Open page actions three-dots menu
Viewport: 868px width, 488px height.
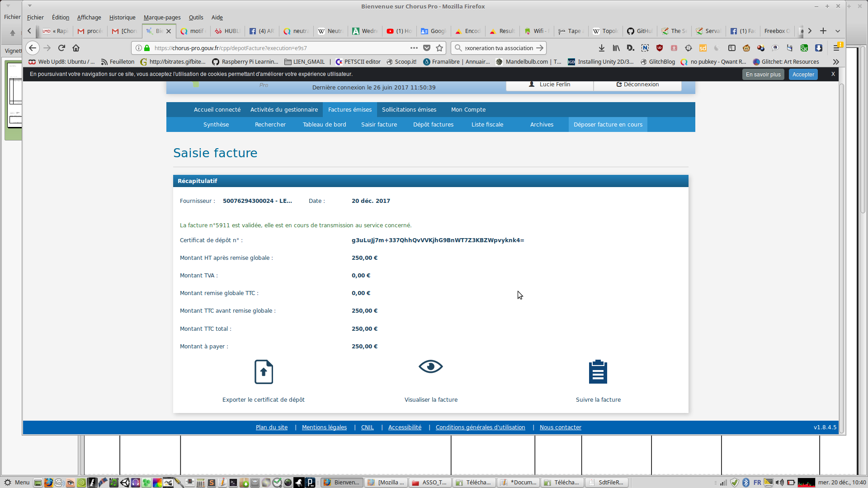[x=414, y=48]
